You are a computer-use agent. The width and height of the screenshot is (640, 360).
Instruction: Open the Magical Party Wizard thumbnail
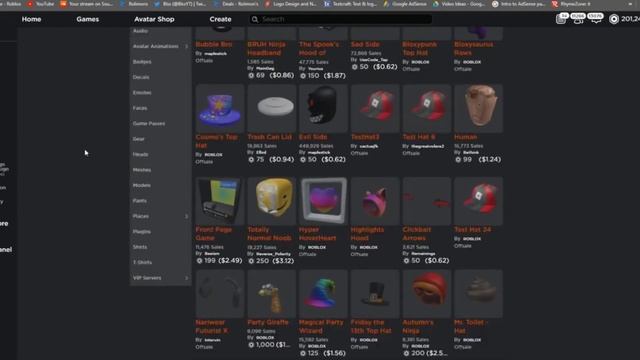tap(323, 293)
